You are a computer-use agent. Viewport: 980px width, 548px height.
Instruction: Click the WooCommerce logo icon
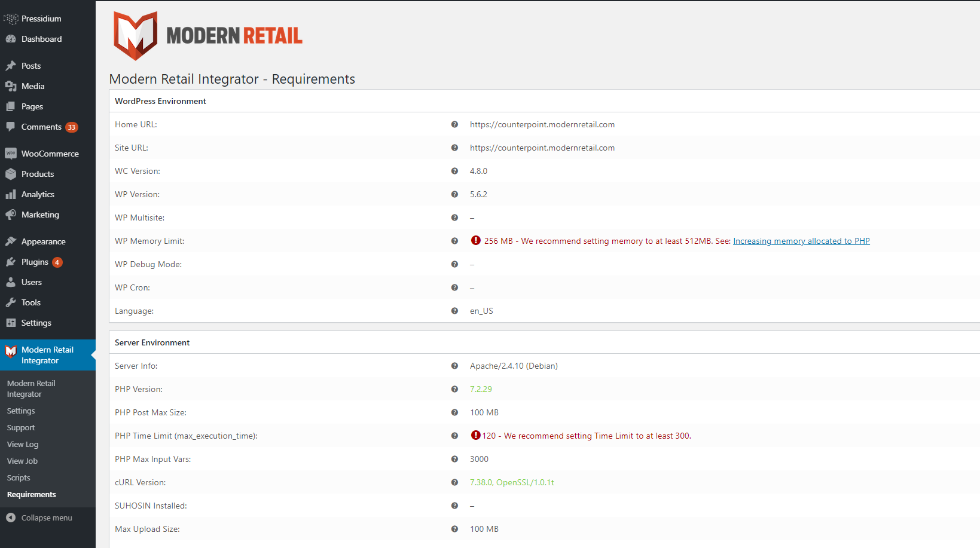pyautogui.click(x=11, y=154)
